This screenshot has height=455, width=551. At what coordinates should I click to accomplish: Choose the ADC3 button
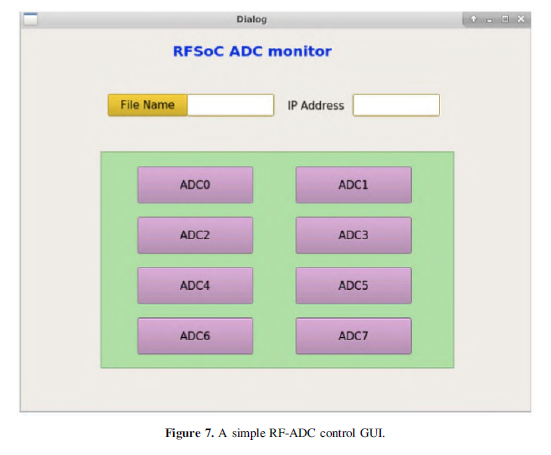(x=354, y=235)
